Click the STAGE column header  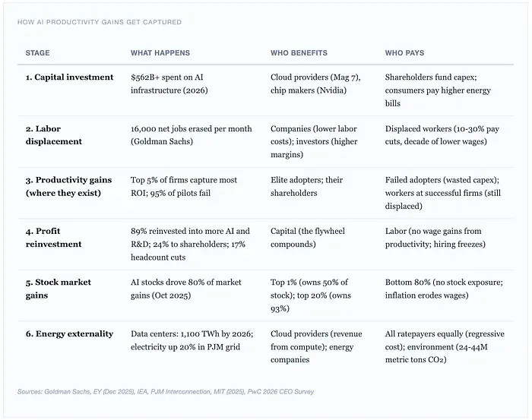[37, 53]
